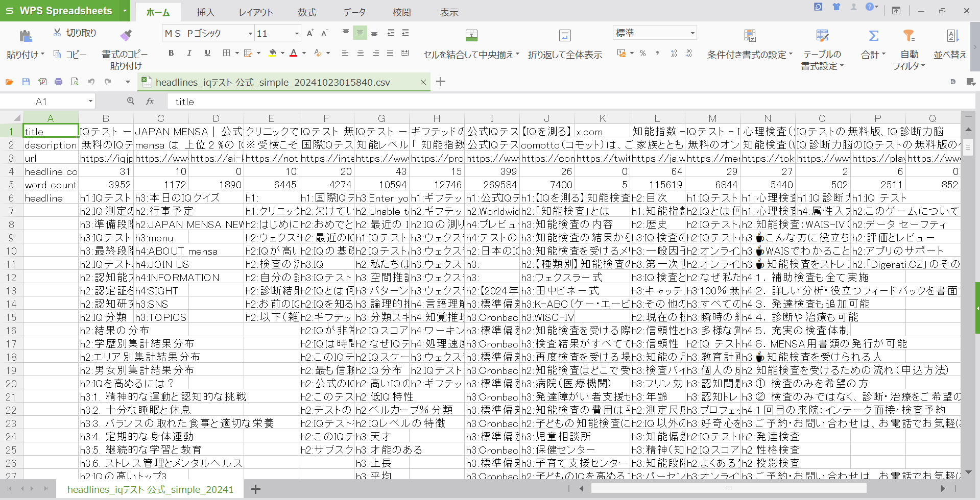Open the MS Pゴシック font name dropdown

click(250, 34)
